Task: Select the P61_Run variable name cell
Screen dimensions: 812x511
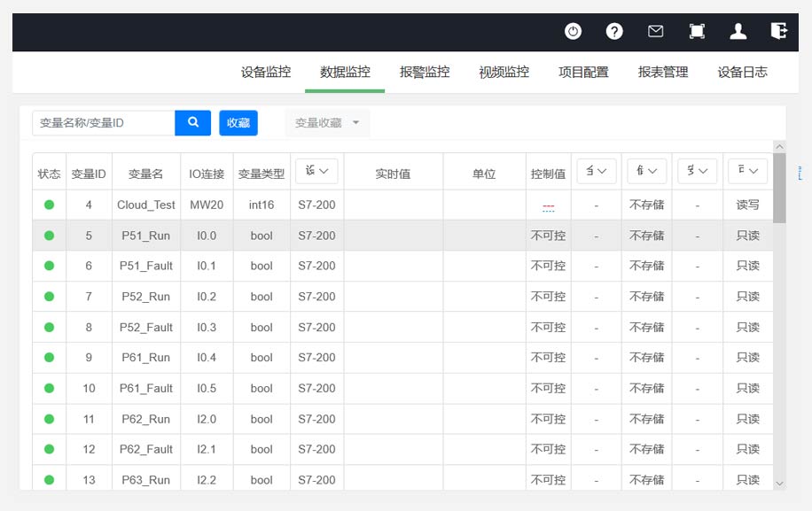Action: tap(146, 358)
